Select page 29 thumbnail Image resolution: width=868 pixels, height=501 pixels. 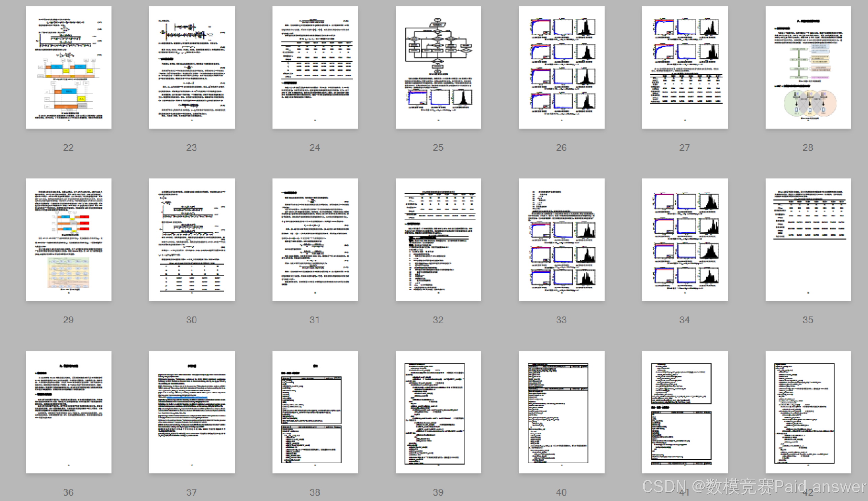pos(68,239)
